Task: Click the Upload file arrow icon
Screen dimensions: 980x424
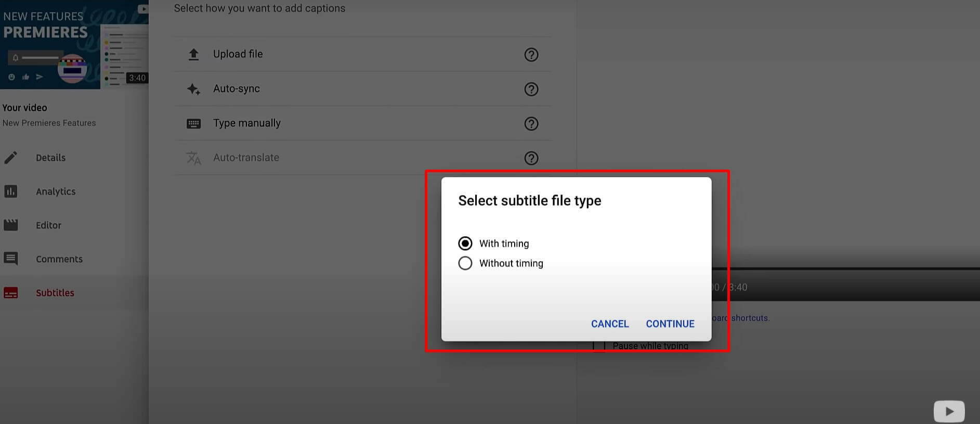Action: (x=193, y=54)
